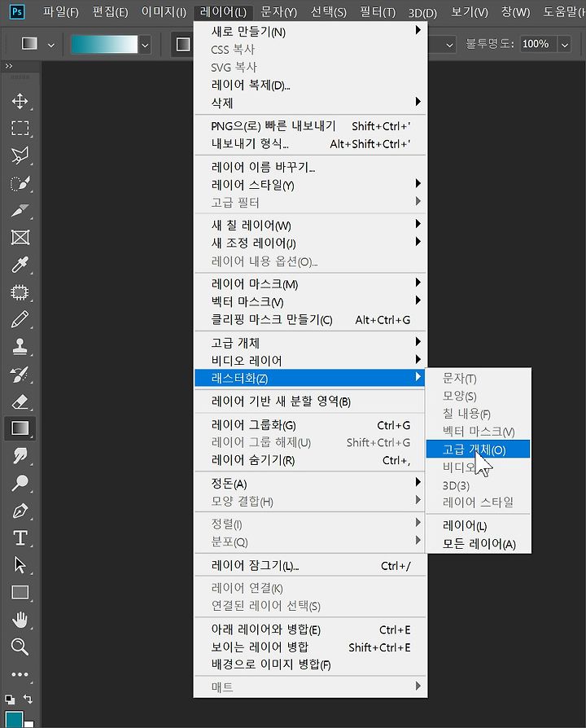Select the Rectangle shape tool
This screenshot has height=728, width=586.
20,592
